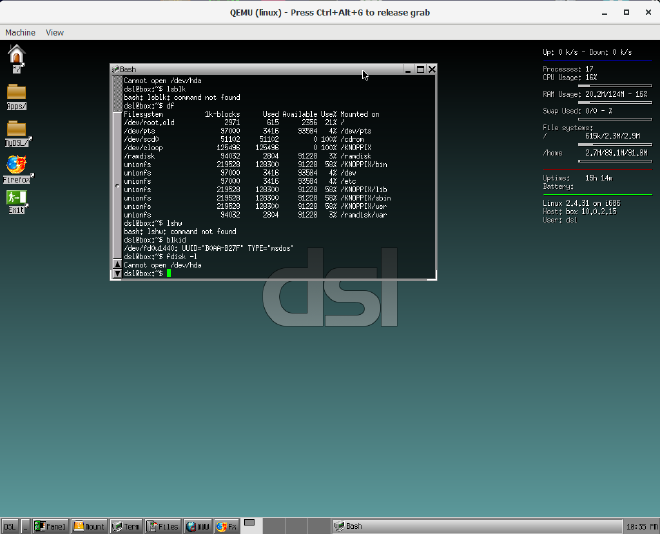Click the terminal scrollbar thumb
Image resolution: width=660 pixels, height=534 pixels.
(117, 185)
